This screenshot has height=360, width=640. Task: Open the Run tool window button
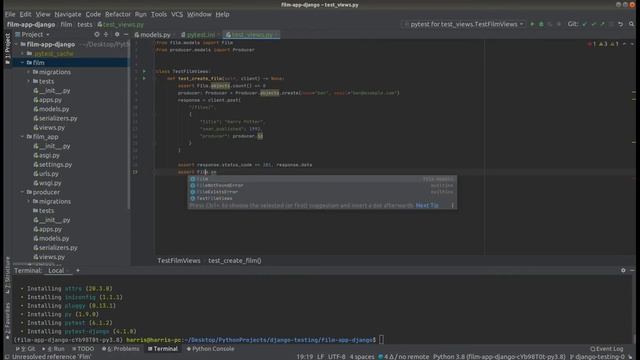point(54,349)
